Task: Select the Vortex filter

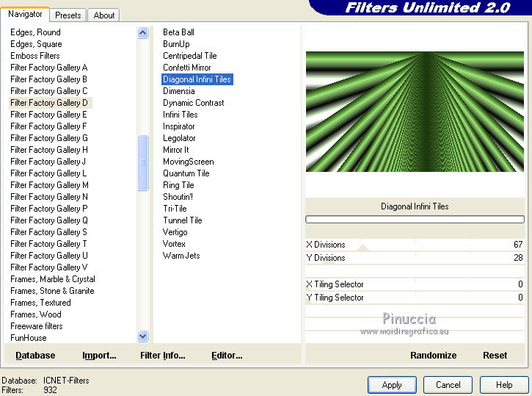Action: (x=174, y=244)
